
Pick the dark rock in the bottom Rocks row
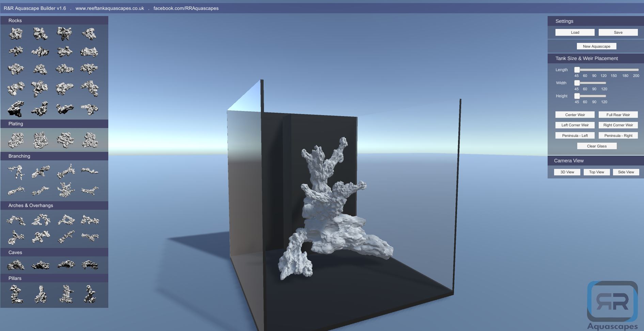click(16, 109)
